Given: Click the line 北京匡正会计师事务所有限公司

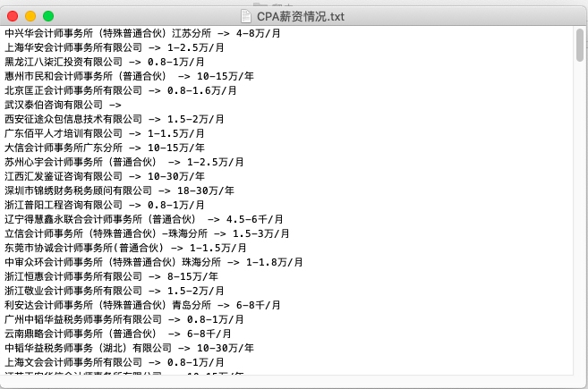Looking at the screenshot, I should (x=121, y=90).
